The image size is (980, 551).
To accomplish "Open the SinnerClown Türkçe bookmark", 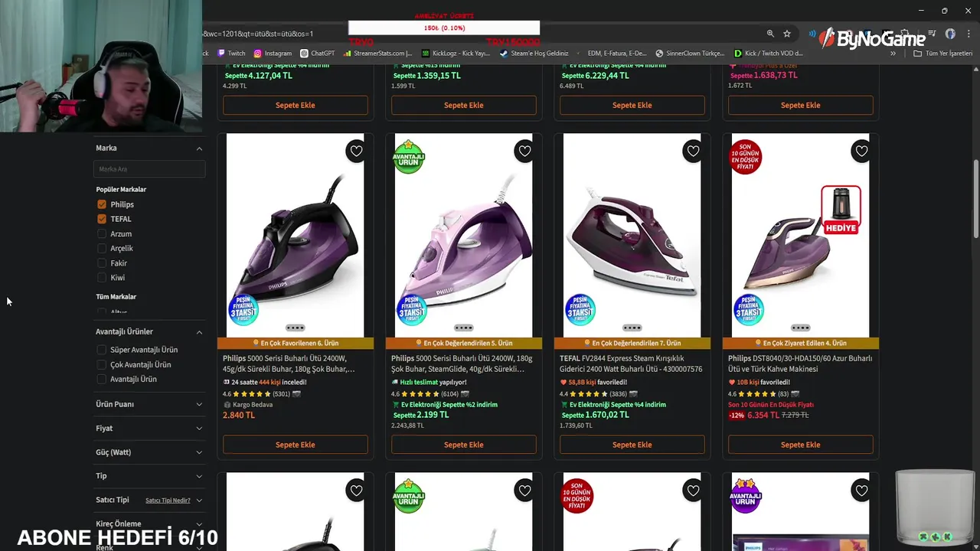I will 691,54.
